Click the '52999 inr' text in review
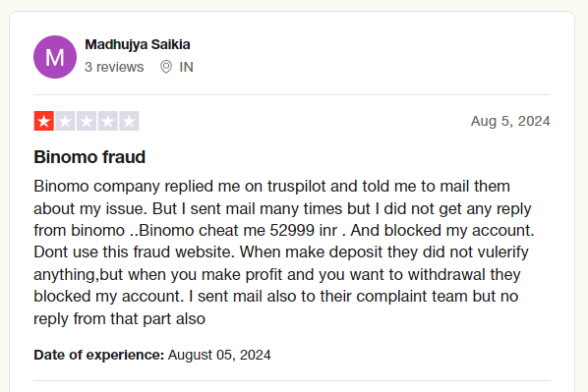This screenshot has height=392, width=588. [304, 231]
